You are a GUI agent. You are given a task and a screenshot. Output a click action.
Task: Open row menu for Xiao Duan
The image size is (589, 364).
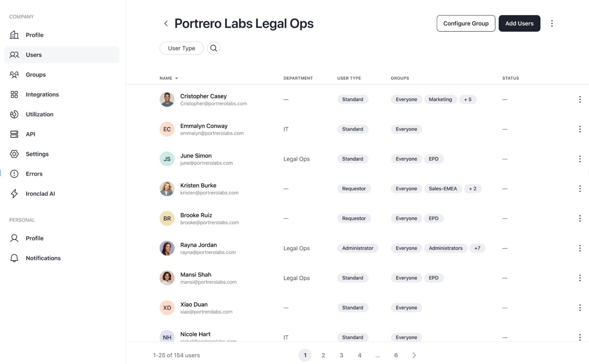580,308
